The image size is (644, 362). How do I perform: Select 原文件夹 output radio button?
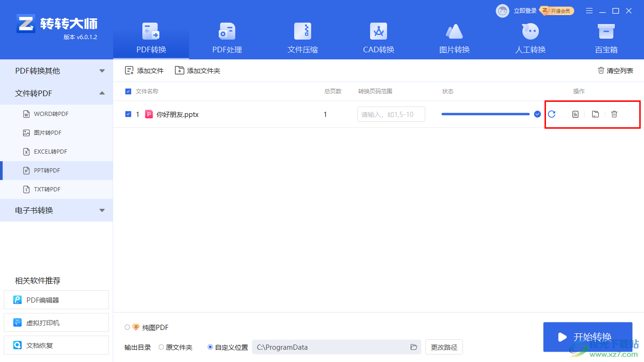(x=161, y=347)
